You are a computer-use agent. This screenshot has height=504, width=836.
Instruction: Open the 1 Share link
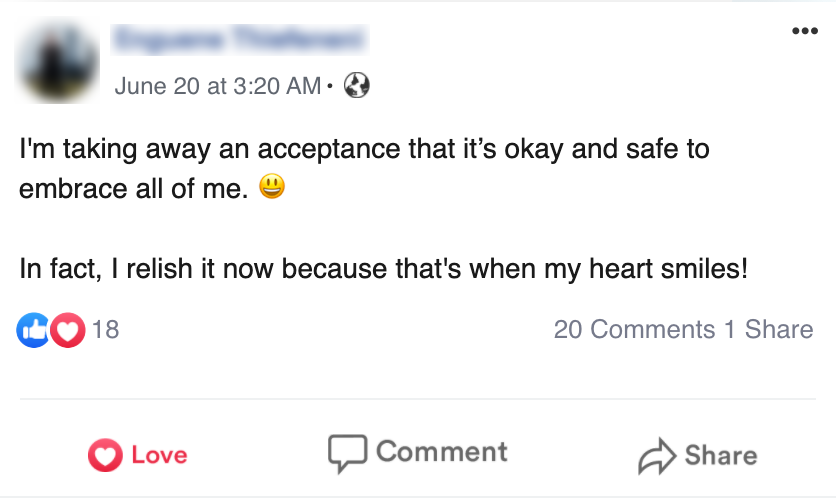(768, 330)
